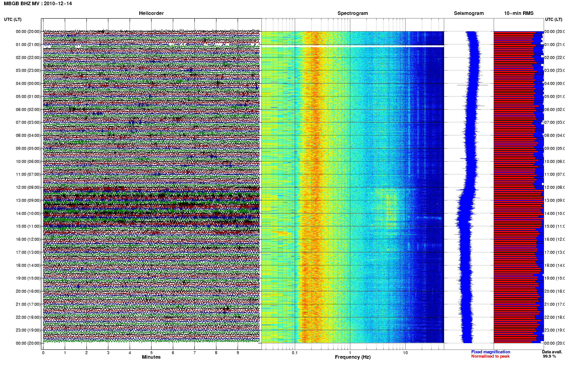Viewport: 588px width, 368px height.
Task: Click the 'Fixed magnification' legend text
Action: coord(491,352)
